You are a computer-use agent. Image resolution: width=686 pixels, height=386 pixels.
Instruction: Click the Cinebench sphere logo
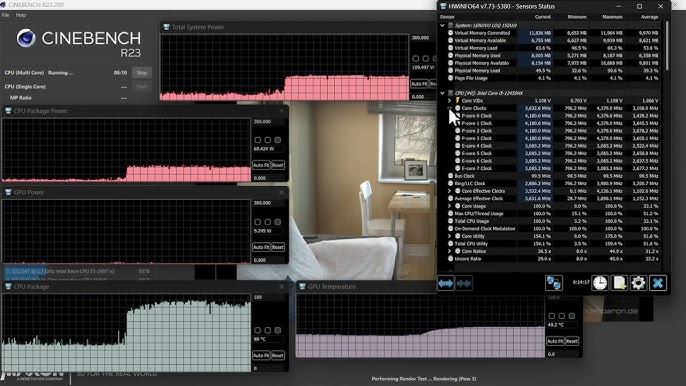click(x=26, y=38)
